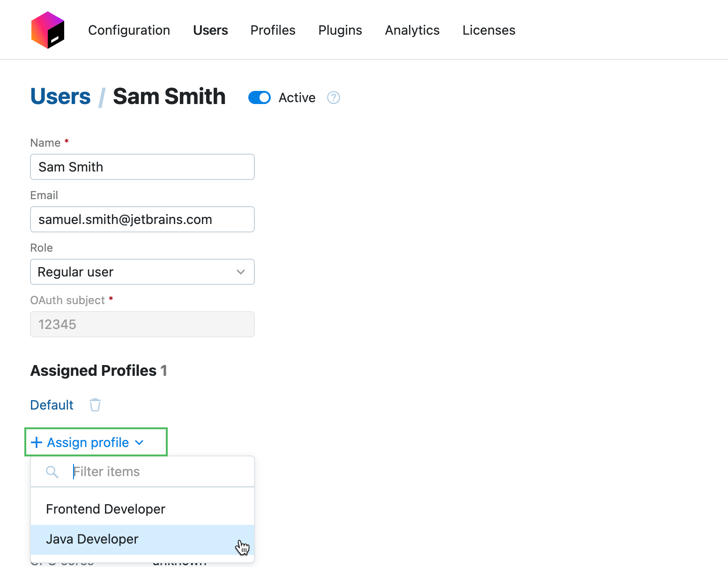Image resolution: width=728 pixels, height=567 pixels.
Task: Open the Analytics section
Action: click(412, 30)
